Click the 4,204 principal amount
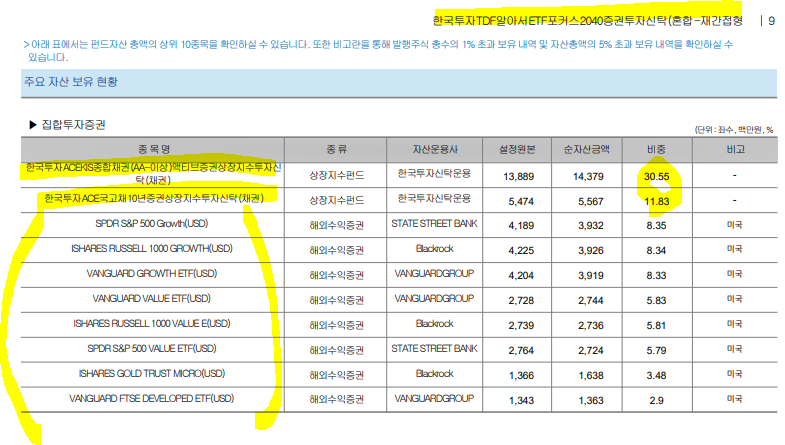Image resolution: width=785 pixels, height=445 pixels. click(x=521, y=275)
